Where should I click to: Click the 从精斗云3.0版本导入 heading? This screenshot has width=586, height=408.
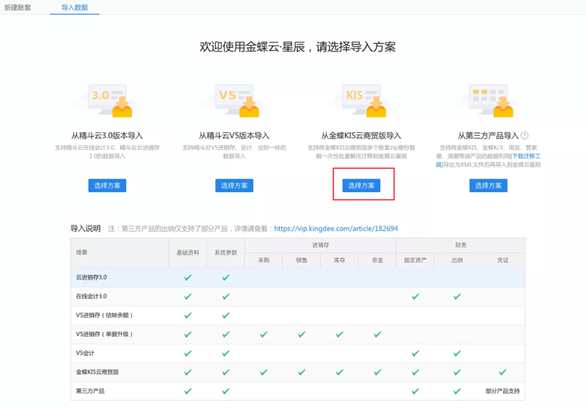tap(107, 135)
